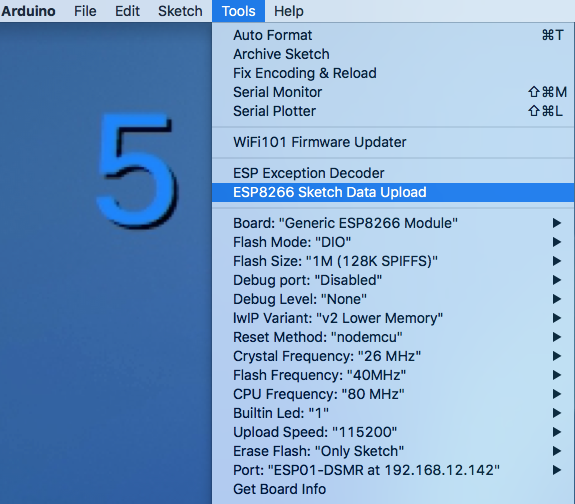Click the Board "Generic ESP8266 Module" text
Image resolution: width=575 pixels, height=504 pixels.
pos(345,223)
